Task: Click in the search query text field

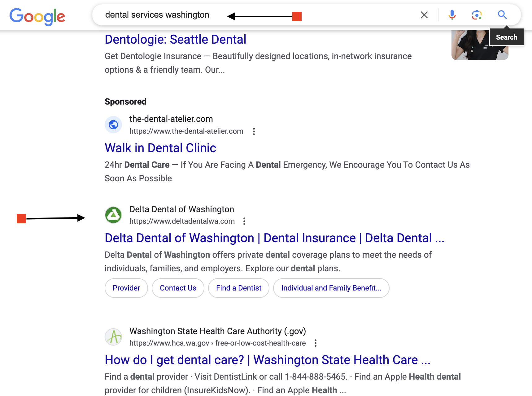Action: [254, 15]
